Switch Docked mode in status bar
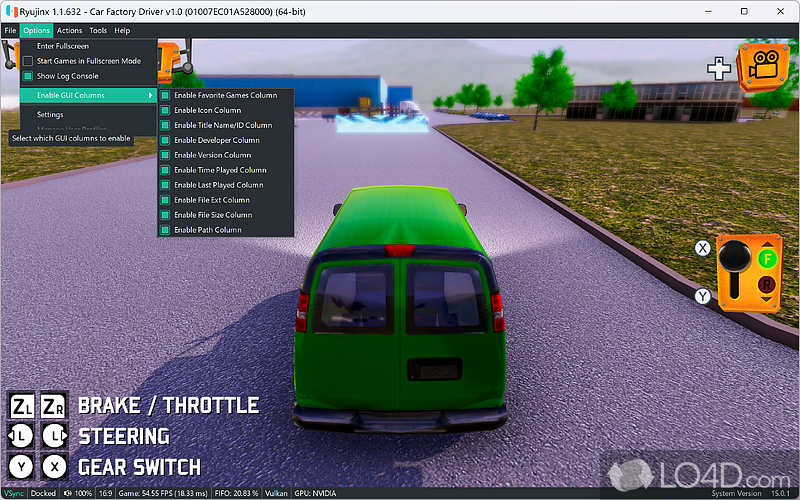 click(x=43, y=493)
